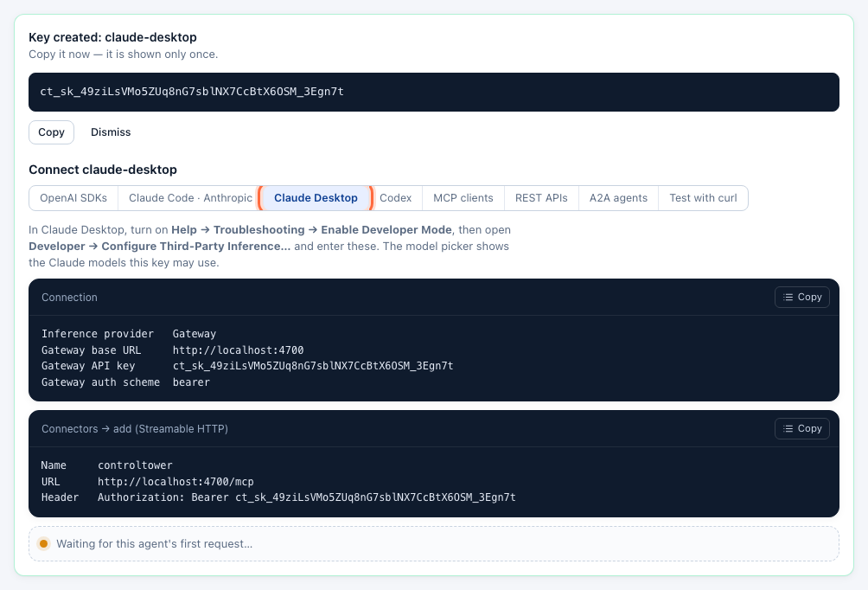Image resolution: width=868 pixels, height=590 pixels.
Task: Dismiss the key created notice
Action: pyautogui.click(x=111, y=132)
